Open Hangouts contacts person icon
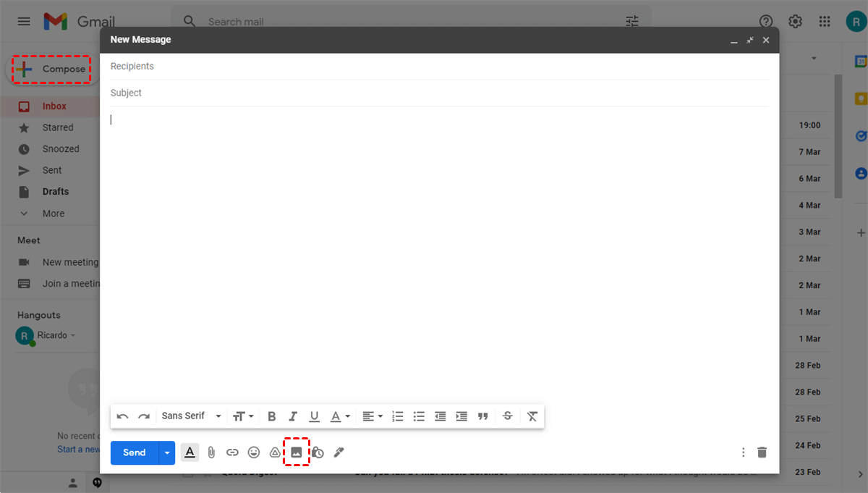Screen dimensions: 868x493 73,483
